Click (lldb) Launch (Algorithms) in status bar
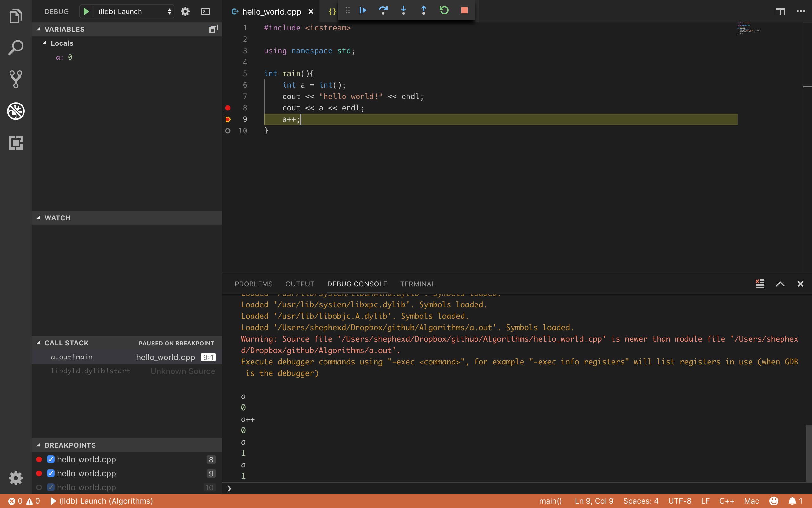Screen dimensions: 812x508 point(101,501)
